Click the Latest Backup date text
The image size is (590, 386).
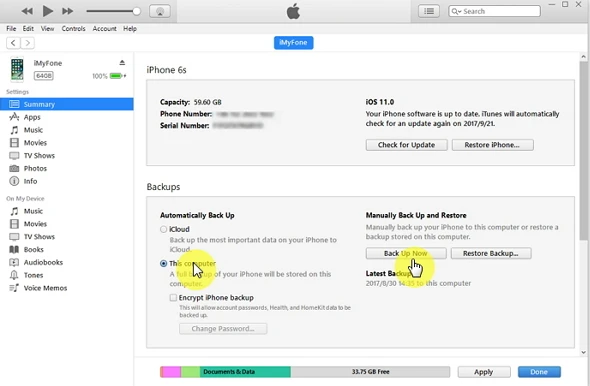click(x=418, y=283)
